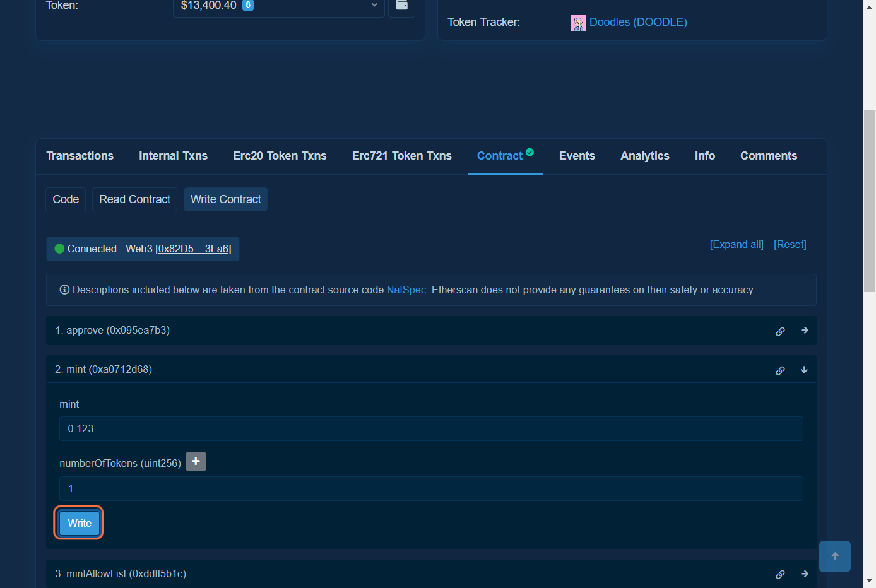Open Doodles (DOODLE) token tracker link
This screenshot has width=876, height=588.
point(638,22)
